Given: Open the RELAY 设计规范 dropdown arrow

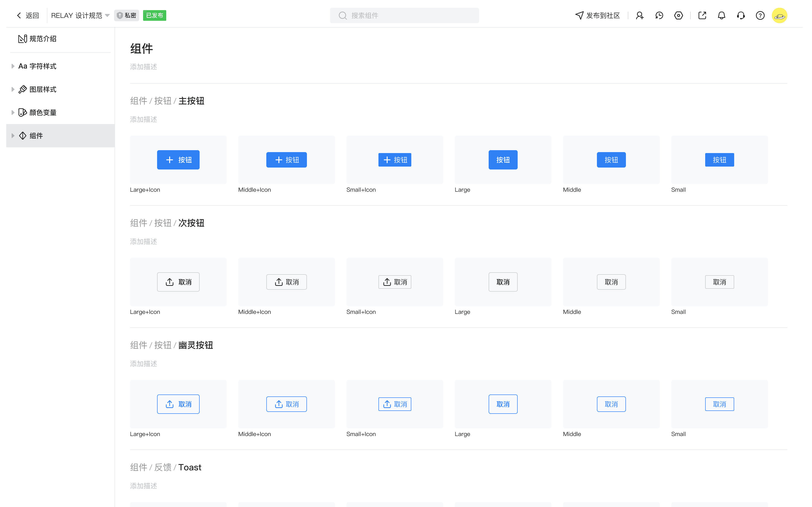Looking at the screenshot, I should point(107,15).
